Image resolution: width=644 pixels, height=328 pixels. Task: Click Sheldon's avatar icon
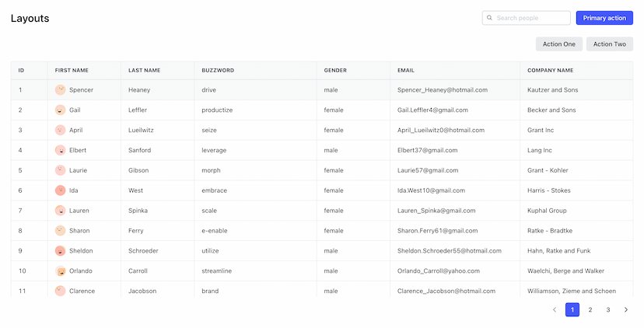coord(61,251)
